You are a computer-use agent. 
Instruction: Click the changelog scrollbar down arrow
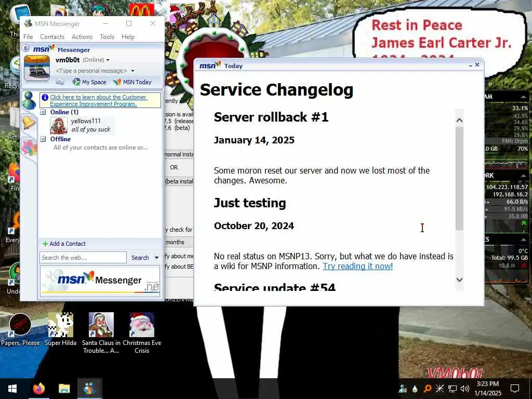(x=459, y=280)
